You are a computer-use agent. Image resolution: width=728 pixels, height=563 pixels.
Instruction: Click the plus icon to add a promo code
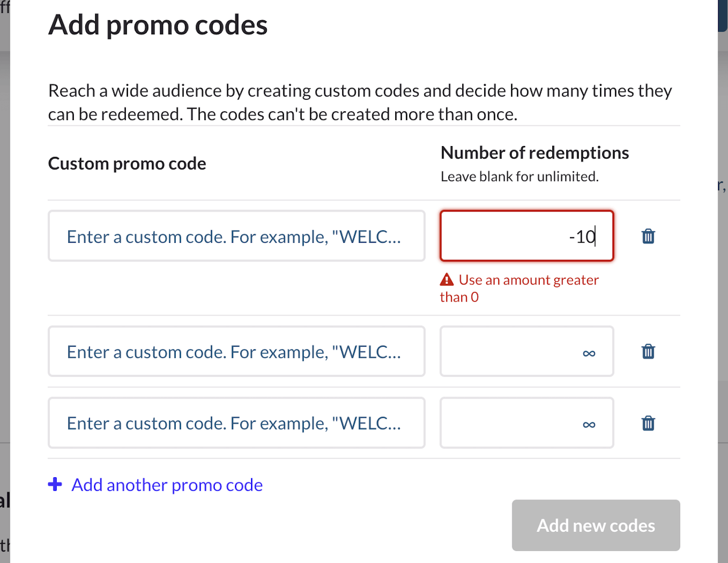point(55,485)
